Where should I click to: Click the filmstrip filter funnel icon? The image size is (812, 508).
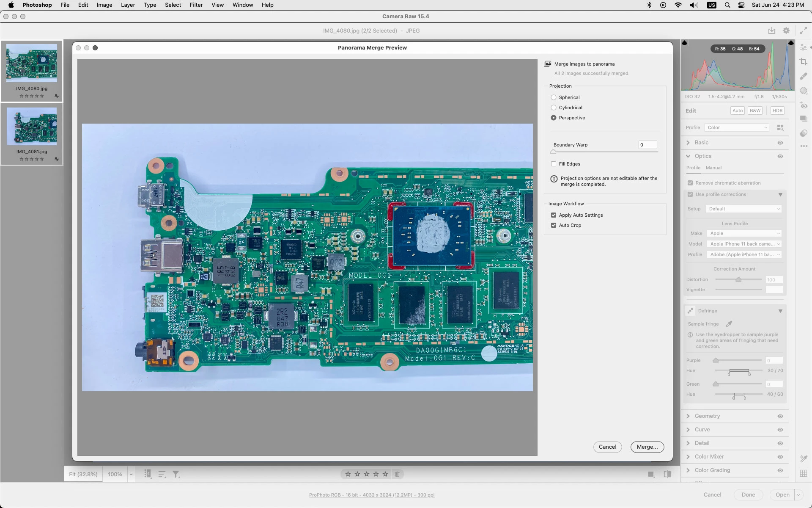(x=176, y=474)
